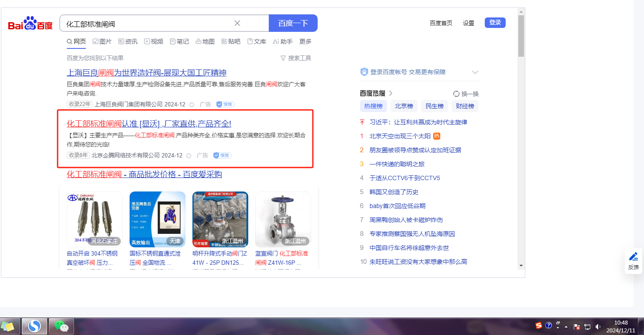The image size is (644, 335).
Task: Open the 百度热搜 arrow
Action: pos(391,93)
